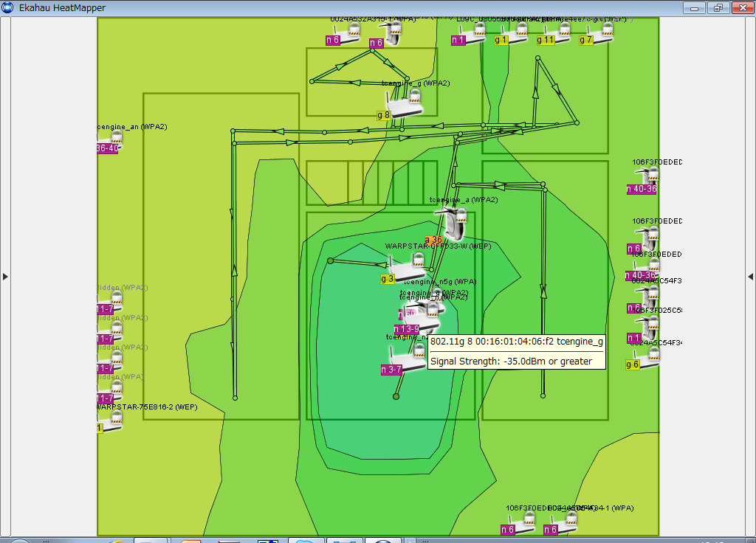The image size is (756, 543).
Task: Select the tcengine_a router marked a 36
Action: (453, 224)
